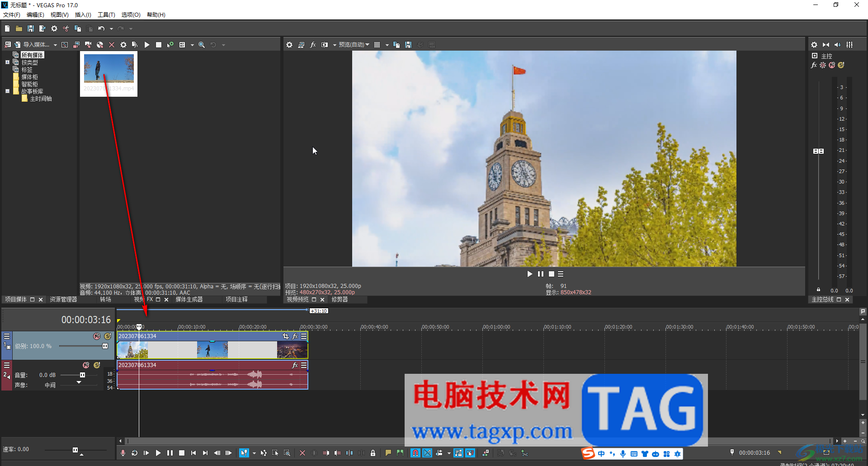The width and height of the screenshot is (868, 466).
Task: Collapse the 故事板库 tree node
Action: click(7, 91)
